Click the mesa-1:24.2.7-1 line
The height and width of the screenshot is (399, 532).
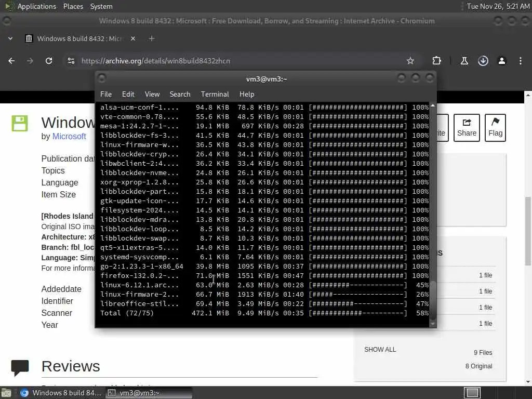coord(264,126)
